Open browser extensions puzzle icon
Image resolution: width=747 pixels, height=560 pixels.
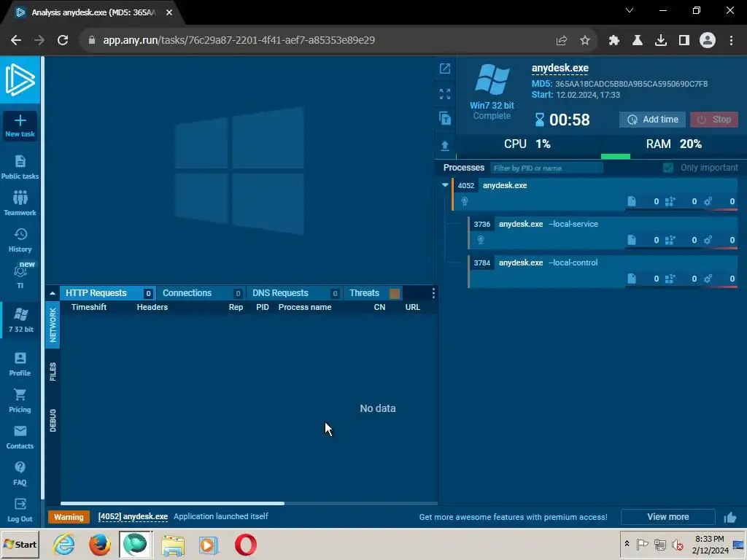coord(614,41)
